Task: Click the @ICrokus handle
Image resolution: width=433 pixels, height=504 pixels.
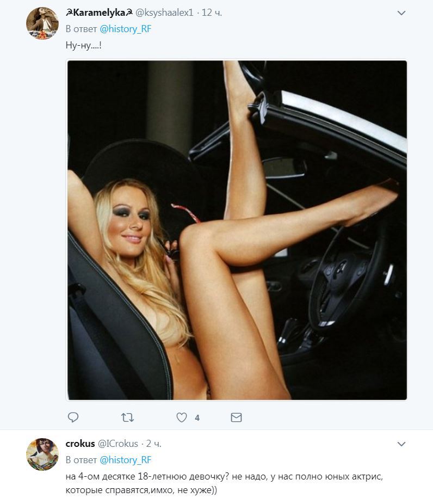Action: click(118, 444)
